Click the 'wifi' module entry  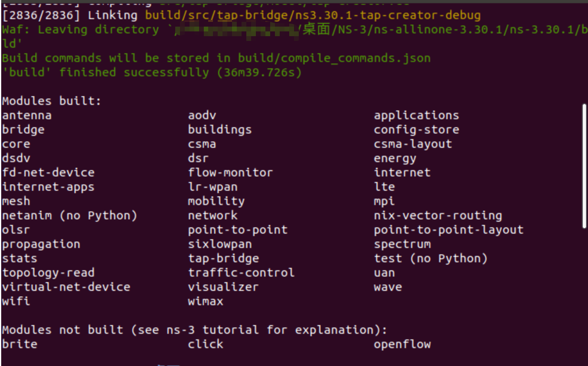click(x=16, y=301)
